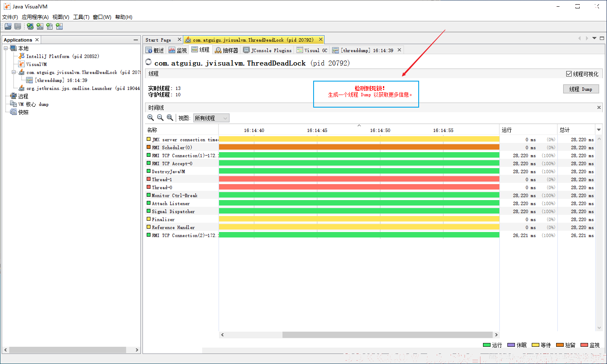
Task: Switch to the Start Page tab
Action: click(158, 40)
